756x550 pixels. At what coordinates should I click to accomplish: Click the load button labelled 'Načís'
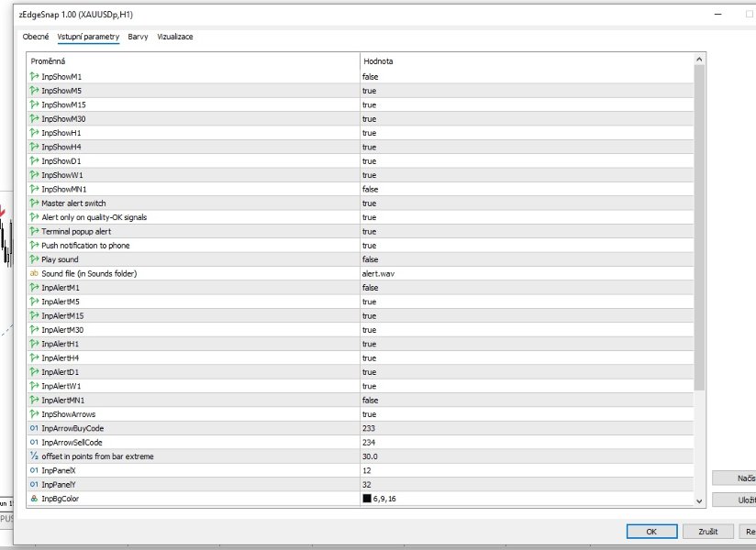point(734,478)
